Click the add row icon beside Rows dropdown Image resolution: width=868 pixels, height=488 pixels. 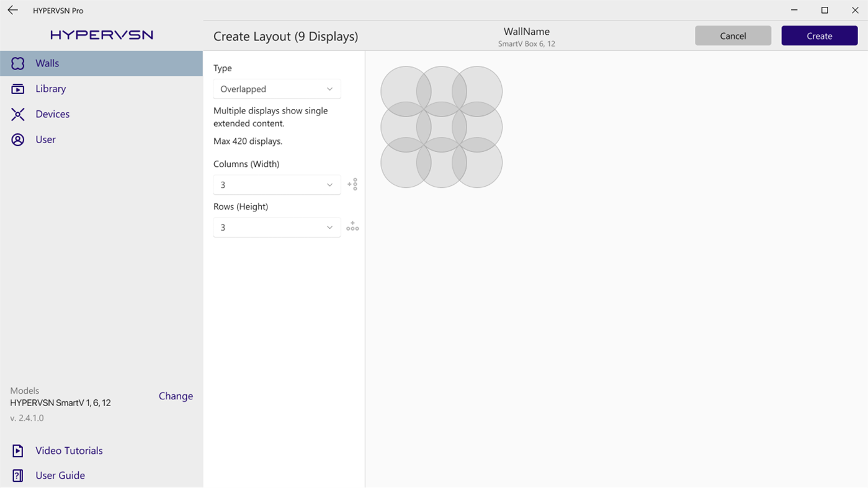(352, 226)
